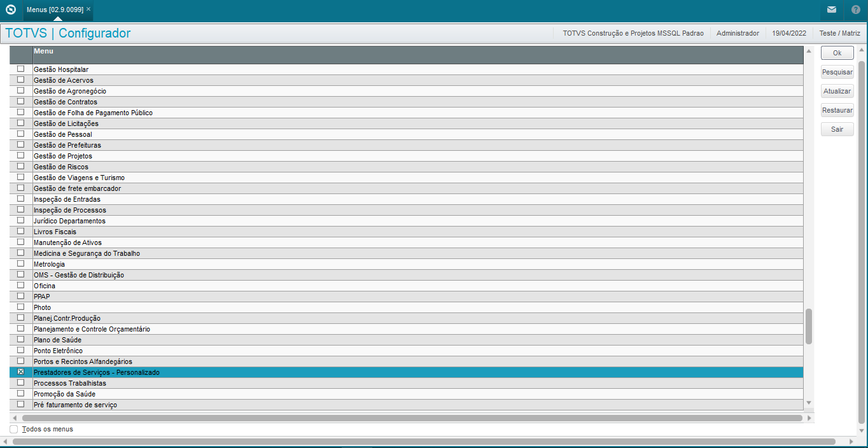Click the window bottom scroll left arrow
868x448 pixels.
[x=5, y=441]
